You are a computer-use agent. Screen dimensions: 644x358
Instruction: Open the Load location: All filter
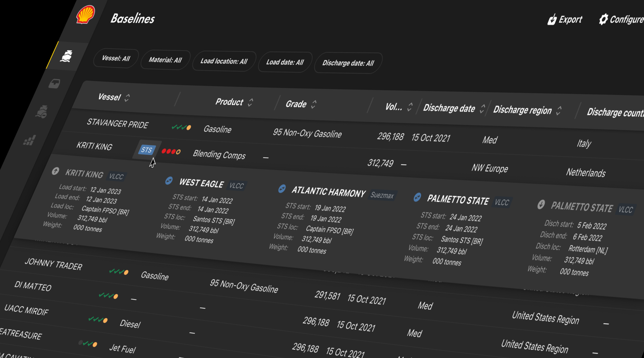point(224,61)
